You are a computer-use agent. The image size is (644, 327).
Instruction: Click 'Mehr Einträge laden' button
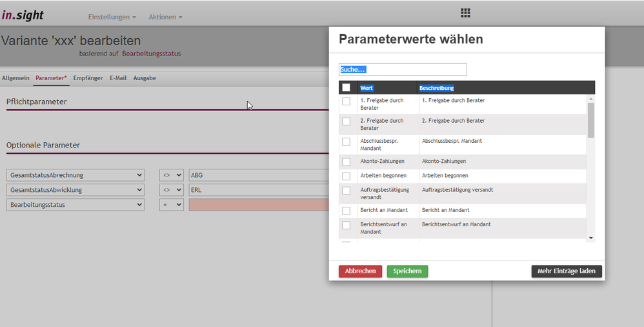[x=566, y=271]
